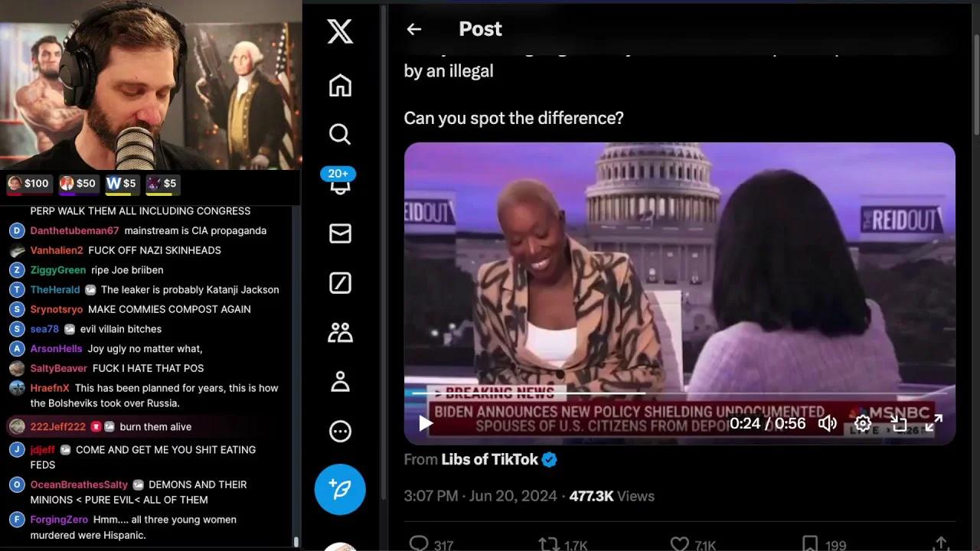Open video settings gear

click(x=863, y=423)
